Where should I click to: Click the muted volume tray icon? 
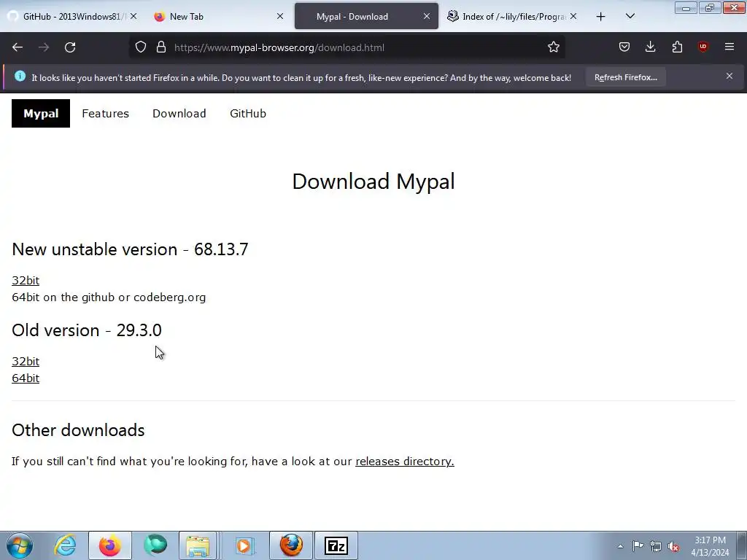click(673, 546)
